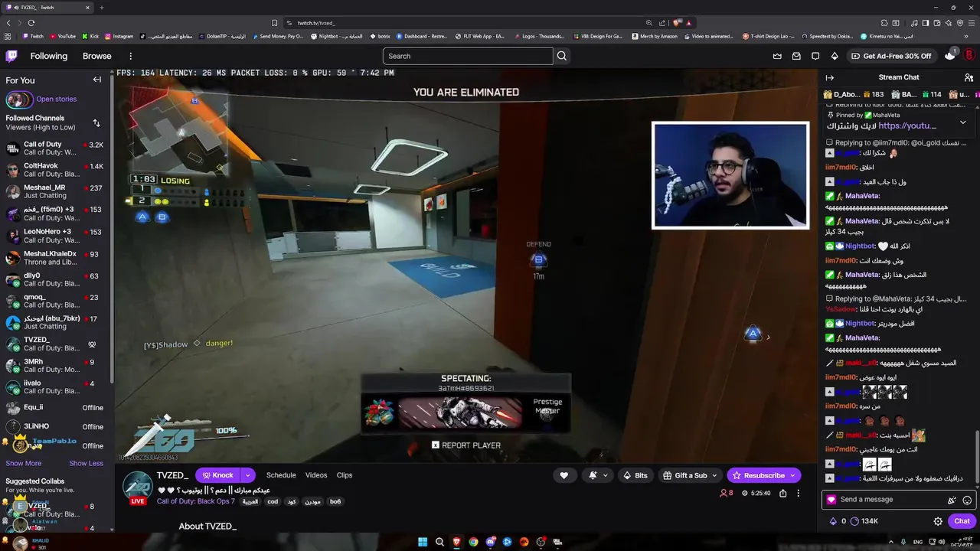Screen dimensions: 980x551
Task: Open the YouTube bookmark
Action: point(62,36)
